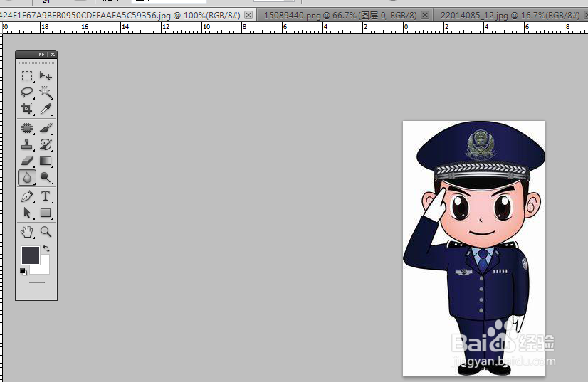Open the white background color swatch
The height and width of the screenshot is (382, 588).
click(x=44, y=267)
